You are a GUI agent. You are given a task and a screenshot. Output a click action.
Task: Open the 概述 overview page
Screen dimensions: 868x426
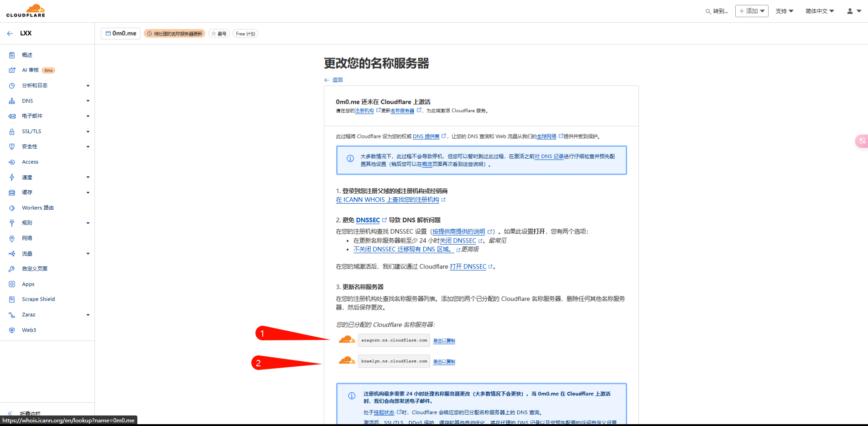click(x=27, y=55)
